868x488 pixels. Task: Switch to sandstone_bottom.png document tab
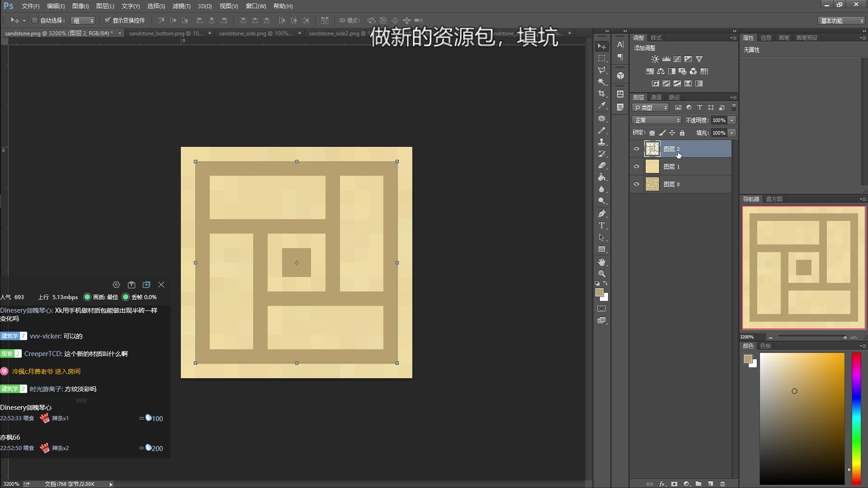pos(165,33)
